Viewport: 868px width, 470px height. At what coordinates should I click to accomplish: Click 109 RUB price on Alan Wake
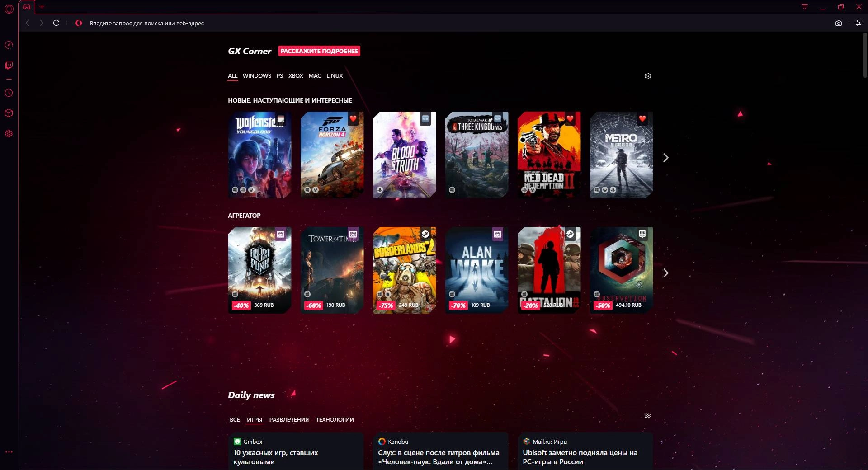coord(480,305)
